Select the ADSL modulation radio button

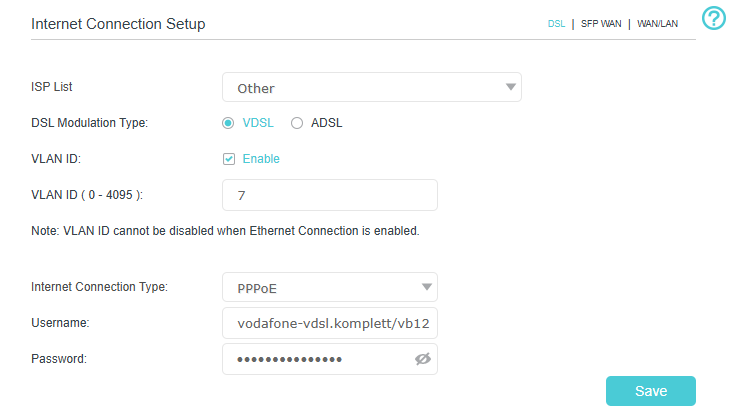(297, 123)
